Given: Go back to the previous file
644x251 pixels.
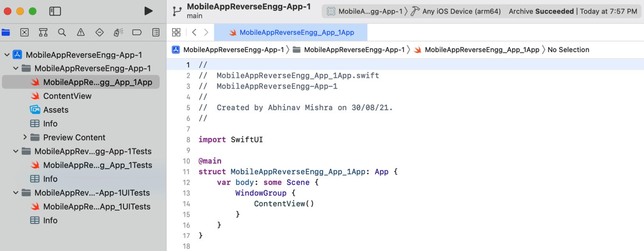Looking at the screenshot, I should tap(194, 32).
